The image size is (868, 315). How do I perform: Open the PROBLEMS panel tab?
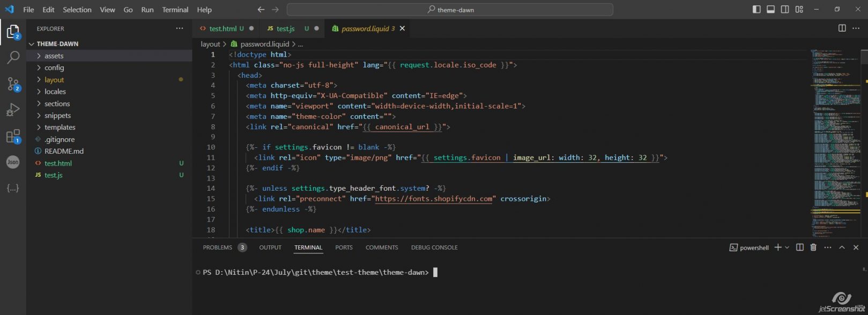[217, 247]
